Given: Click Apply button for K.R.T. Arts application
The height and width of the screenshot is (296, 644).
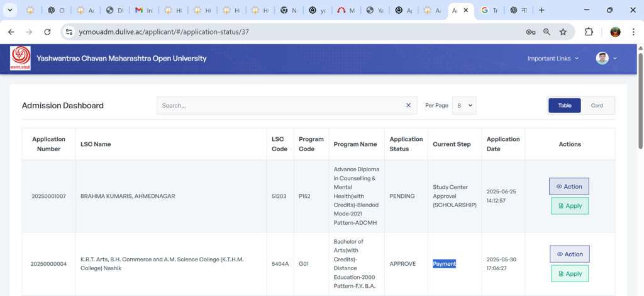Looking at the screenshot, I should pos(570,274).
